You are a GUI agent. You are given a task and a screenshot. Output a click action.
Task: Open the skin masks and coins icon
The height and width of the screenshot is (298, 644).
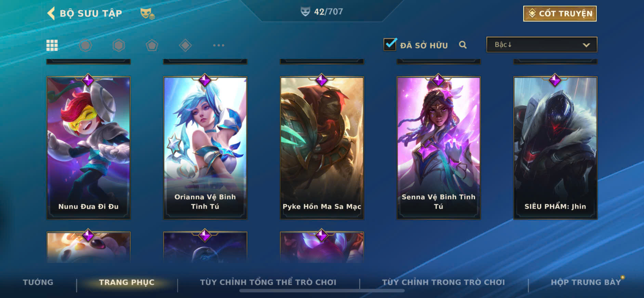[147, 14]
